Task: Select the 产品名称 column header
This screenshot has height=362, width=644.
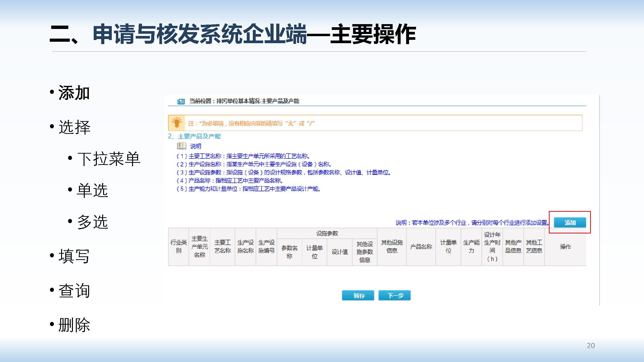Action: [x=421, y=247]
